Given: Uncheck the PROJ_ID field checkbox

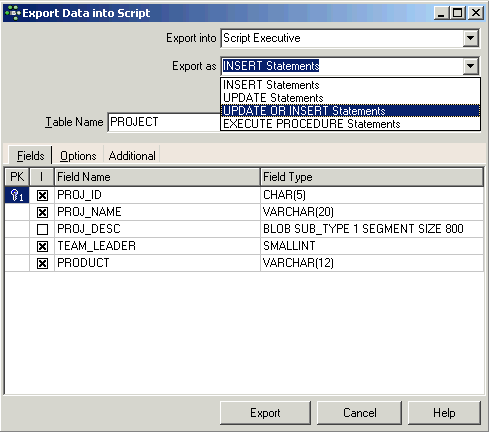Looking at the screenshot, I should [42, 195].
